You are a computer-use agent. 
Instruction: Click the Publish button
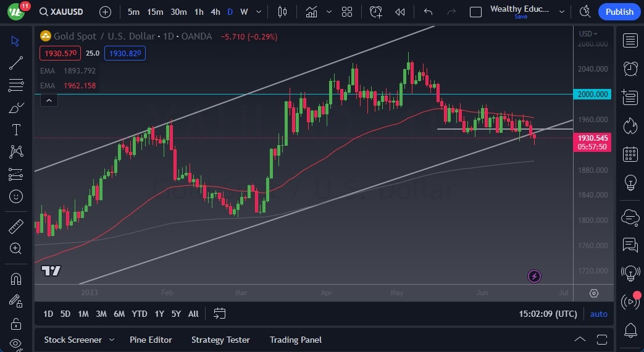click(619, 12)
